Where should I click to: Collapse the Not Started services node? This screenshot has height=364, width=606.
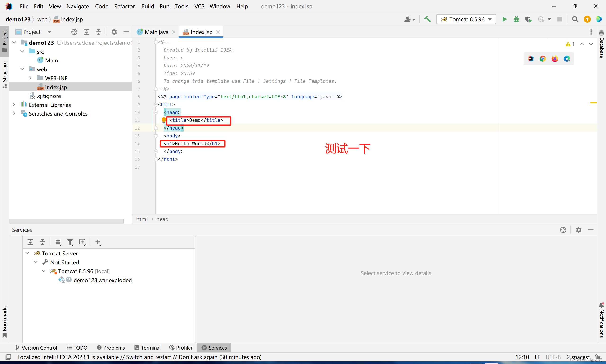coord(36,262)
